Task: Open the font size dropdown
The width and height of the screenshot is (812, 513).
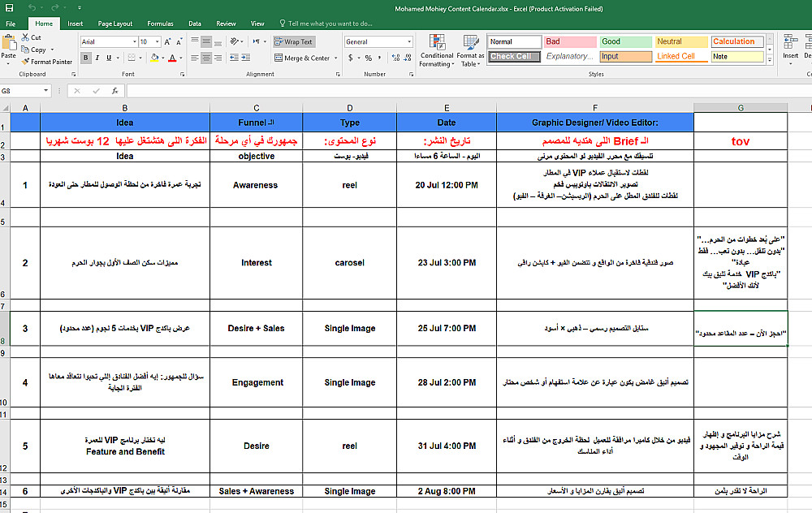Action: 157,42
